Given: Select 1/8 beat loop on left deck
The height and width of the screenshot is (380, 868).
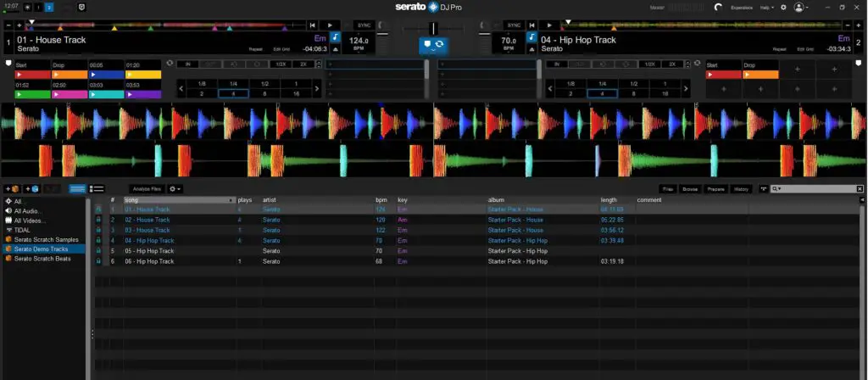Looking at the screenshot, I should (202, 84).
